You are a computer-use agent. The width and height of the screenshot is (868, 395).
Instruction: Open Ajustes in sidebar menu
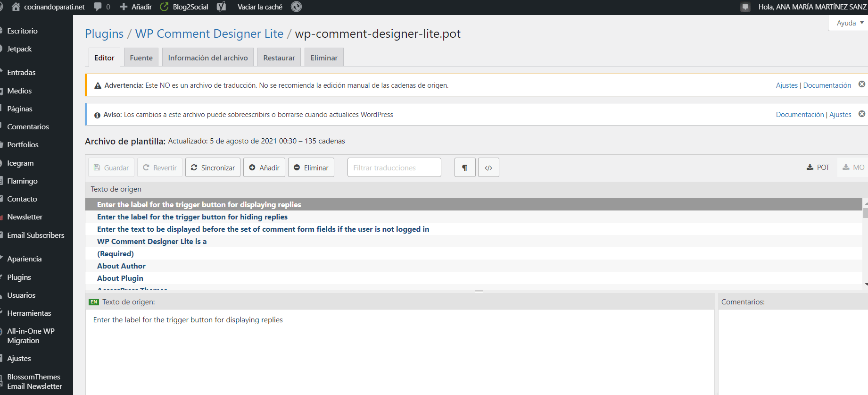[x=19, y=358]
